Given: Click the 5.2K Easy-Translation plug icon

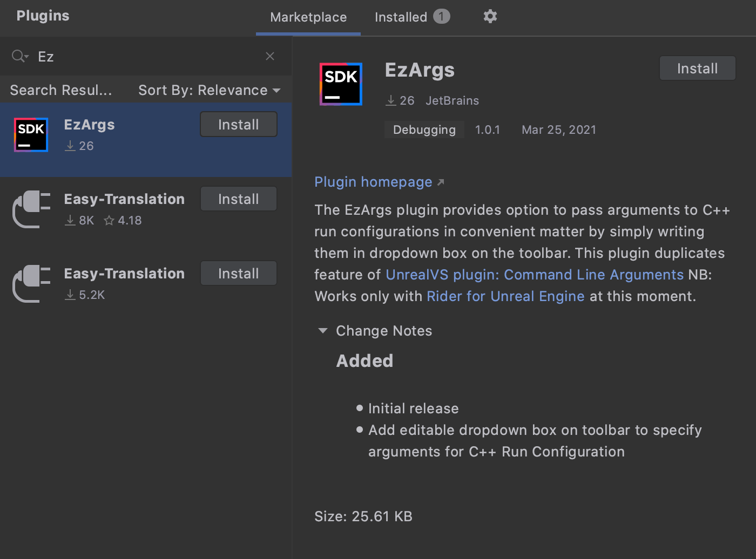Looking at the screenshot, I should pos(31,284).
